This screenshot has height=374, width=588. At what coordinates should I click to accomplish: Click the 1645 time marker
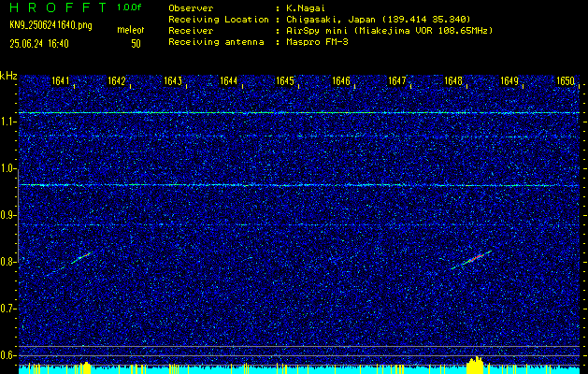[285, 81]
